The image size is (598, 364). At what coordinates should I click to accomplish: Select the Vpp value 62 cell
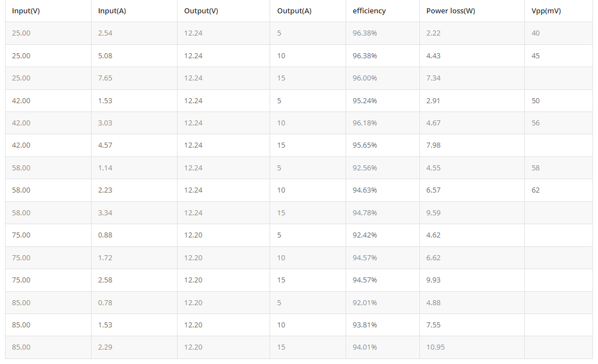[535, 190]
